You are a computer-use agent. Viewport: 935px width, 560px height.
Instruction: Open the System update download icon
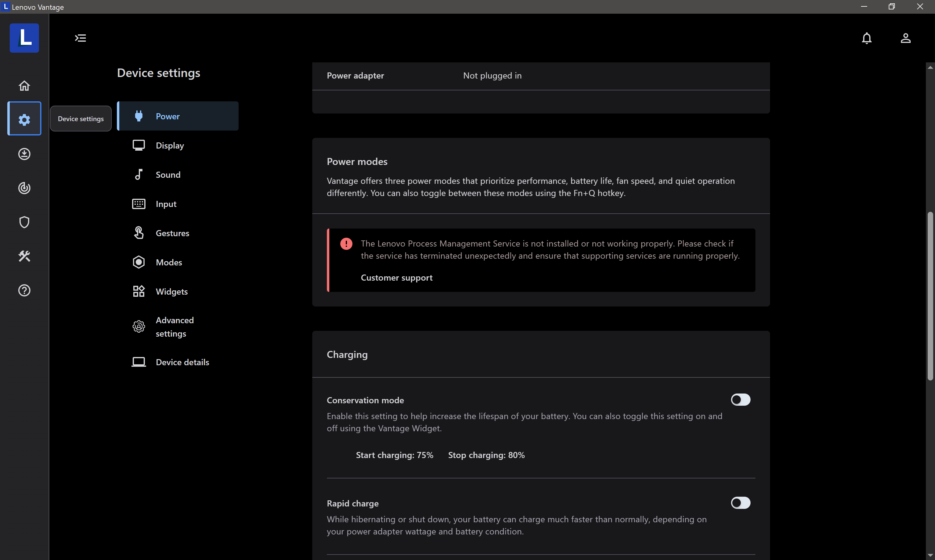[x=24, y=154]
